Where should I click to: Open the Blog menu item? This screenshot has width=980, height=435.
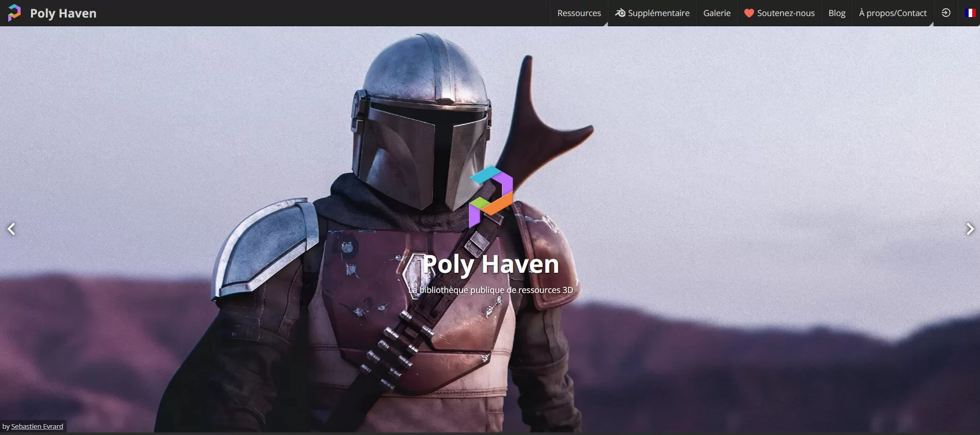(836, 13)
